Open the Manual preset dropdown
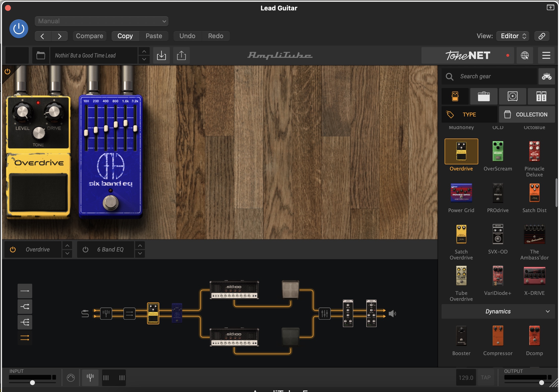This screenshot has width=559, height=392. (x=102, y=21)
